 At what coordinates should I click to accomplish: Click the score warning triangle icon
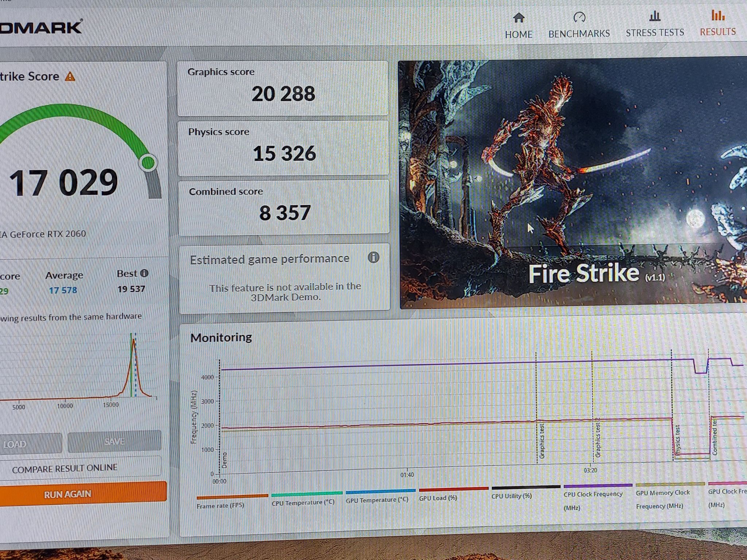tap(70, 77)
